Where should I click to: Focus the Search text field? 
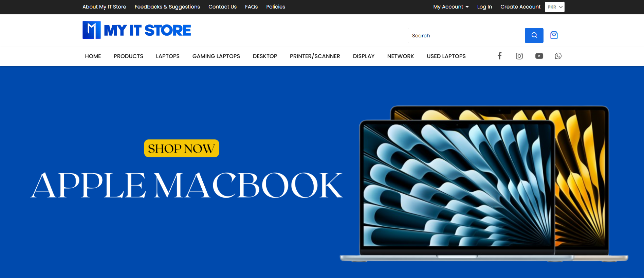tap(466, 36)
